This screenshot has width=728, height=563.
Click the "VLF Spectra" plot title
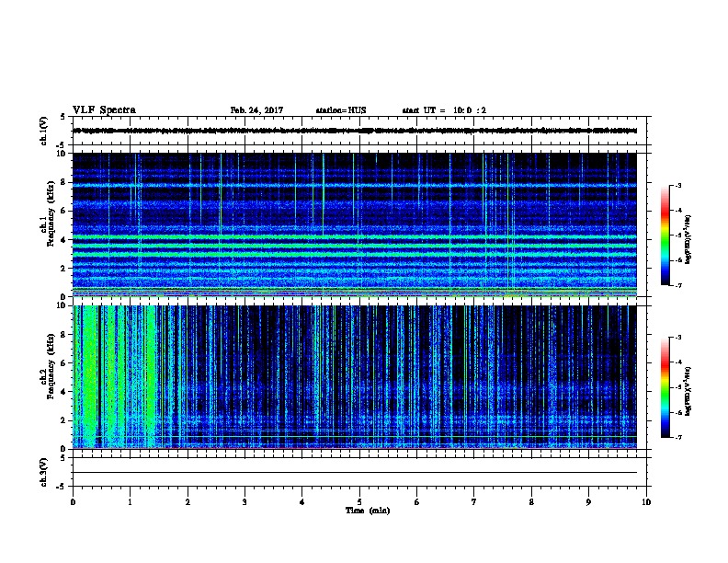(x=104, y=110)
